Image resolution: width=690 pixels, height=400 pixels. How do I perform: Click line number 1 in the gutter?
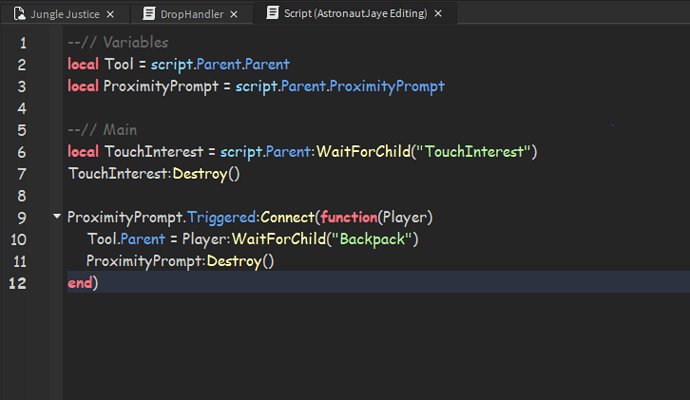tap(22, 43)
